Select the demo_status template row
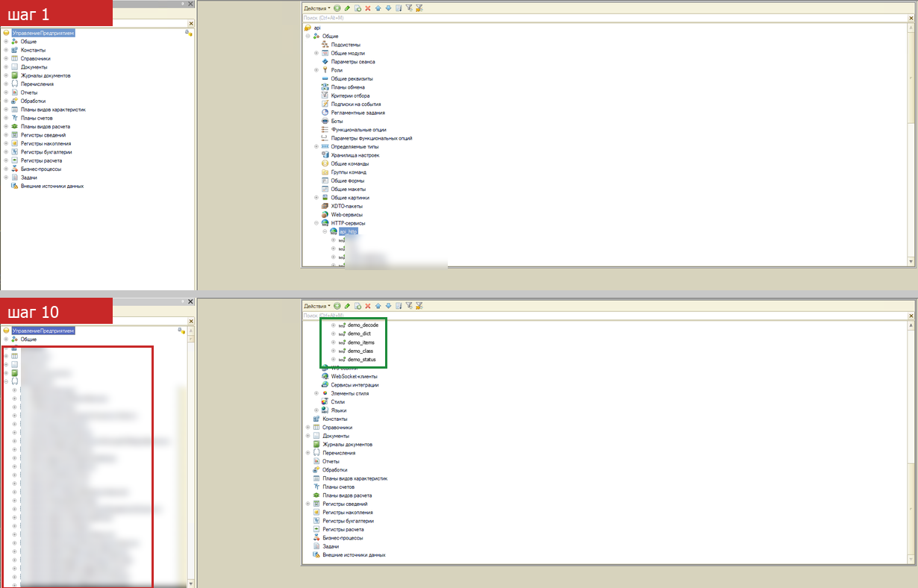918x588 pixels. click(x=362, y=360)
